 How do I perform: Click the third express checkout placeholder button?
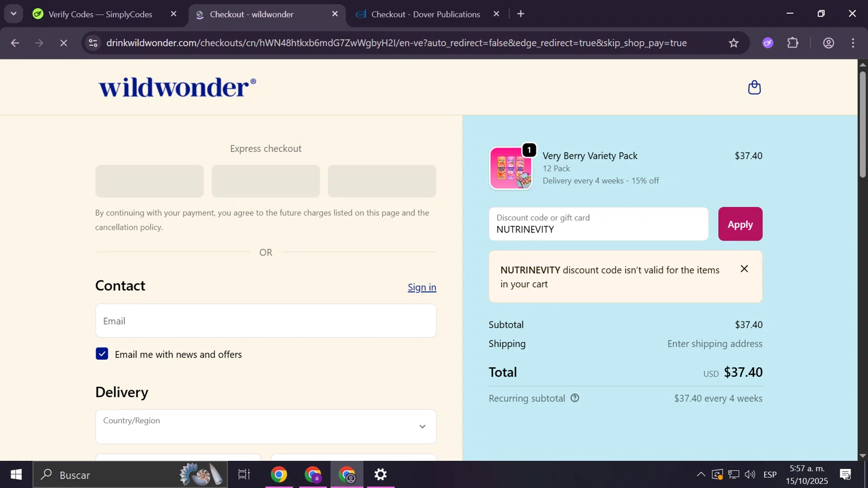[x=382, y=181]
